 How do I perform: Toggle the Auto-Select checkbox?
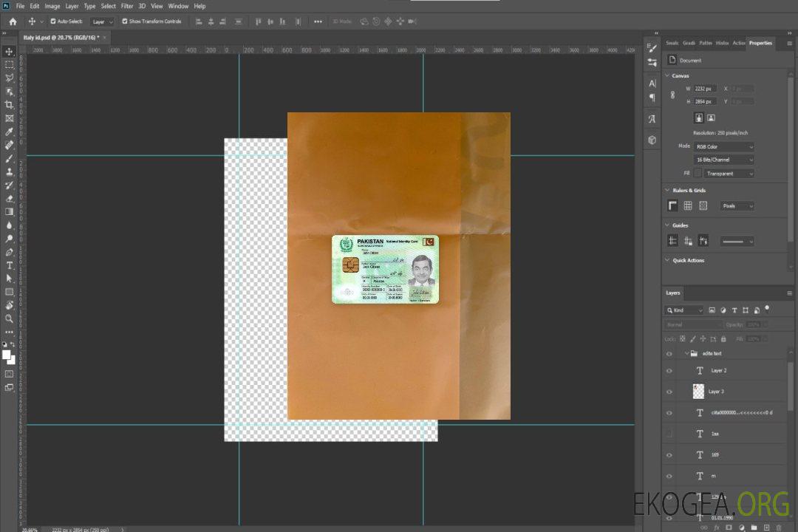click(53, 21)
